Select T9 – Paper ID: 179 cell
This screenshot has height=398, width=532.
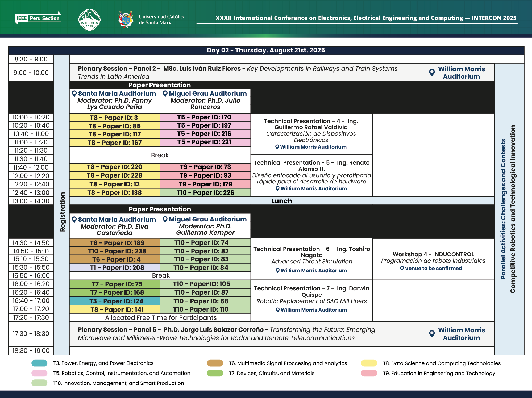[205, 184]
